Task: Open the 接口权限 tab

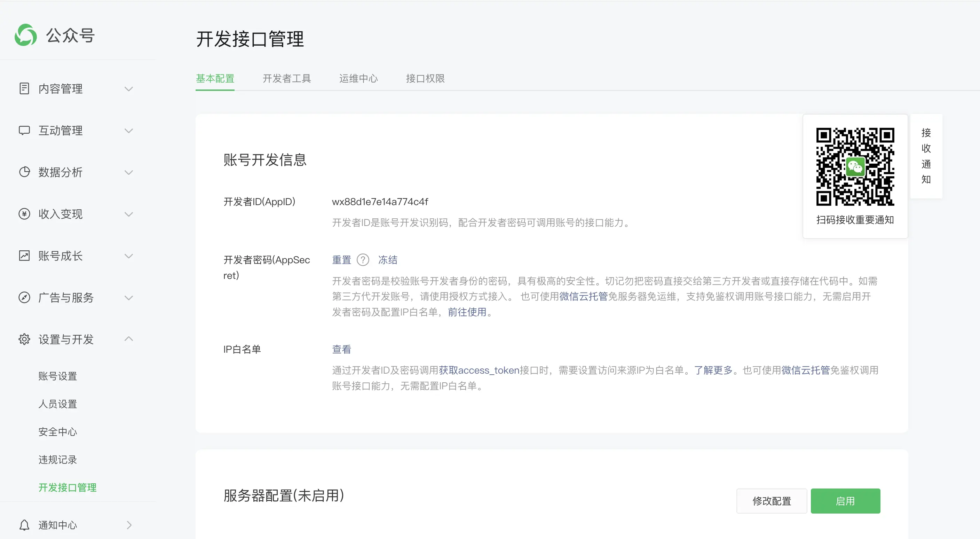Action: (x=425, y=78)
